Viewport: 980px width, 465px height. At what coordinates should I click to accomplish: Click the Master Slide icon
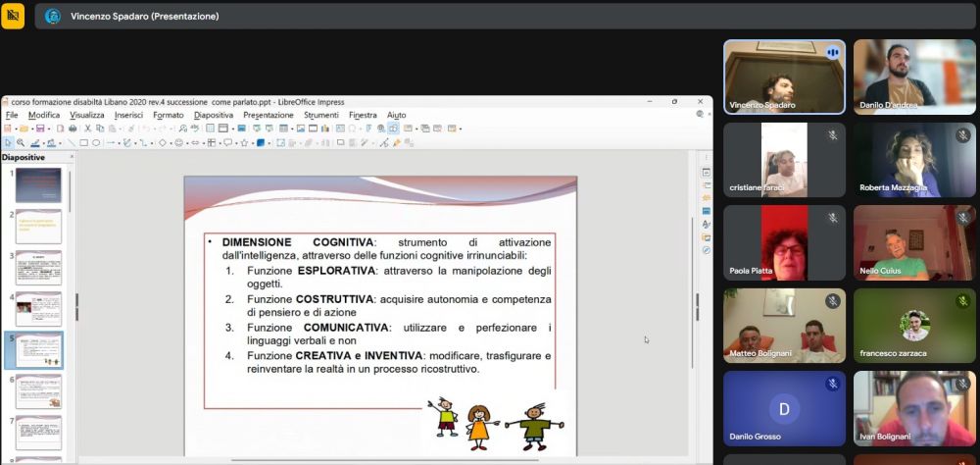click(x=241, y=129)
